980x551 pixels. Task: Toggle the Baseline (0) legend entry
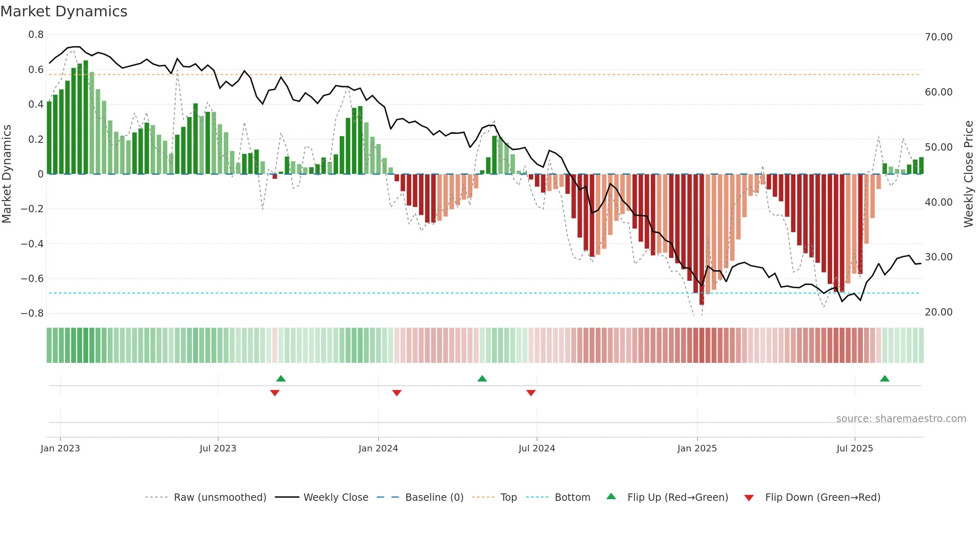point(420,497)
